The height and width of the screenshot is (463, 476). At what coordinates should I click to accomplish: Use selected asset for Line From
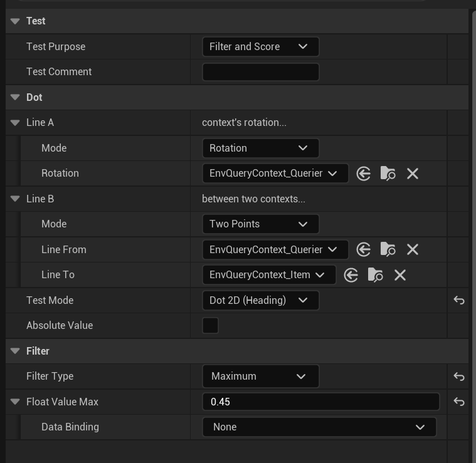363,249
